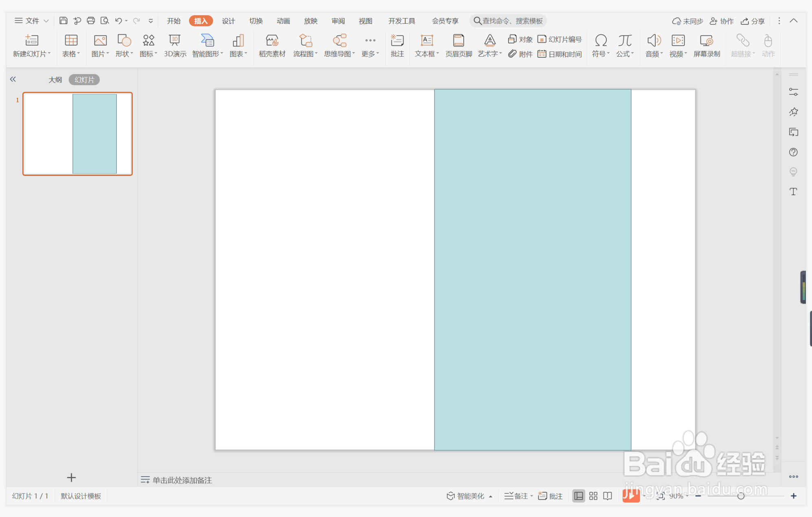Screen dimensions: 812x517
Task: Toggle reading view mode
Action: tap(608, 496)
